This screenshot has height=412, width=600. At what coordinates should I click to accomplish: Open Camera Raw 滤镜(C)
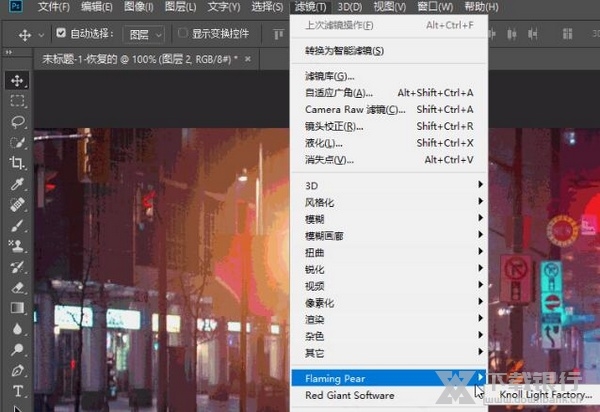389,109
